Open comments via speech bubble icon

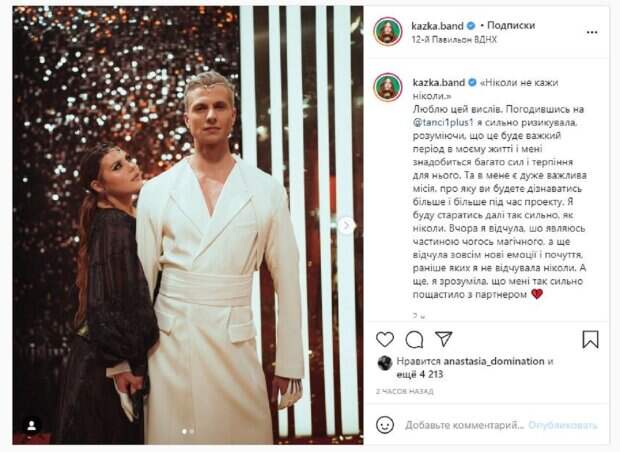[x=414, y=340]
